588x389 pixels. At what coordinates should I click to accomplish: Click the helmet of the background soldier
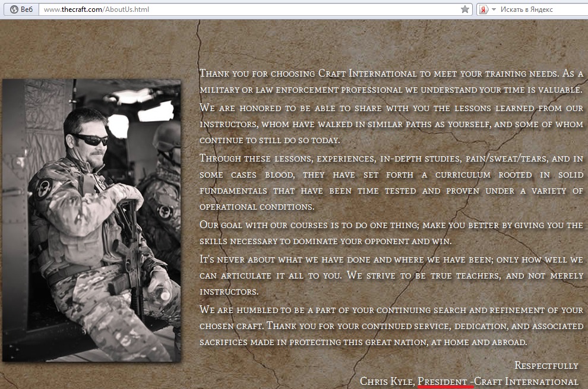coord(165,135)
